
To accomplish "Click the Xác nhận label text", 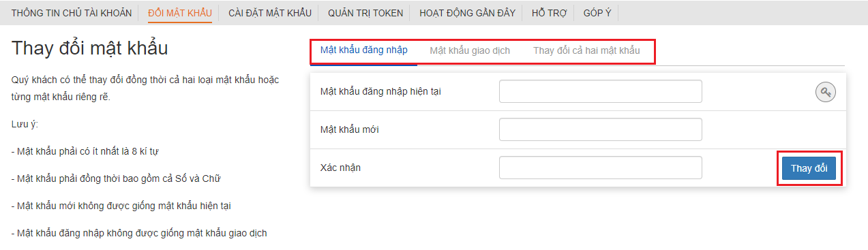I will (x=340, y=168).
